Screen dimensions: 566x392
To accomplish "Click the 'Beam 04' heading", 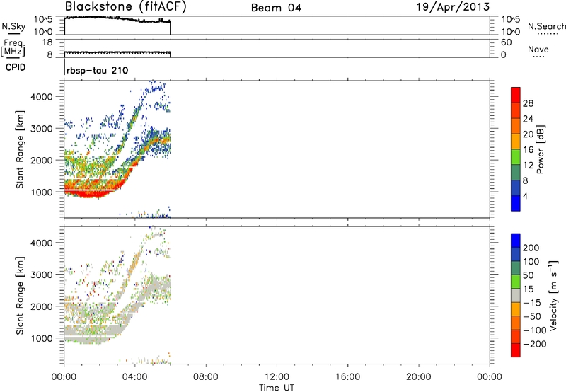I will pyautogui.click(x=276, y=8).
